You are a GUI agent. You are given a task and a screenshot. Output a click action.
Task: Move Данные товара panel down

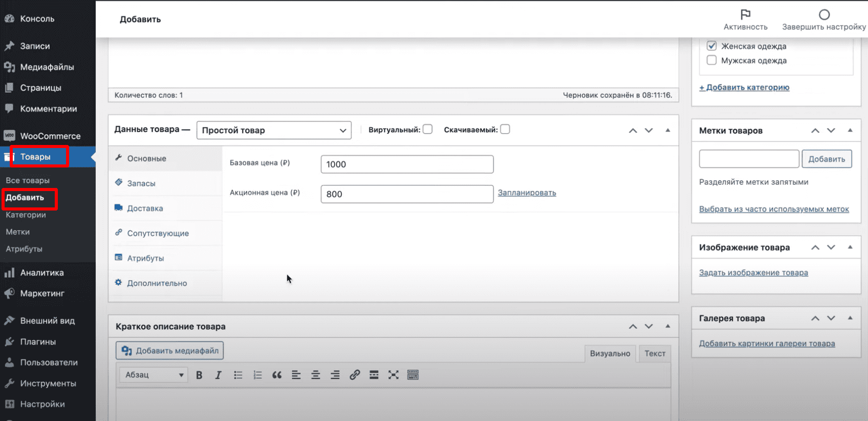pyautogui.click(x=649, y=130)
